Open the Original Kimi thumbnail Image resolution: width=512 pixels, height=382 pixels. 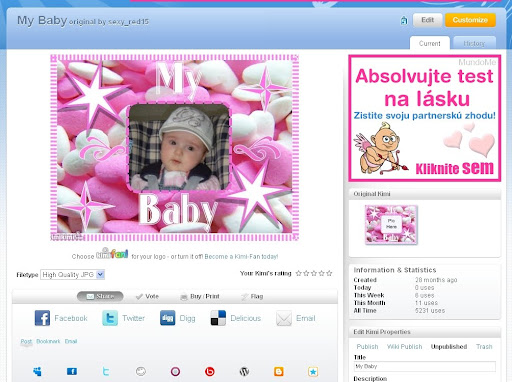pyautogui.click(x=391, y=224)
